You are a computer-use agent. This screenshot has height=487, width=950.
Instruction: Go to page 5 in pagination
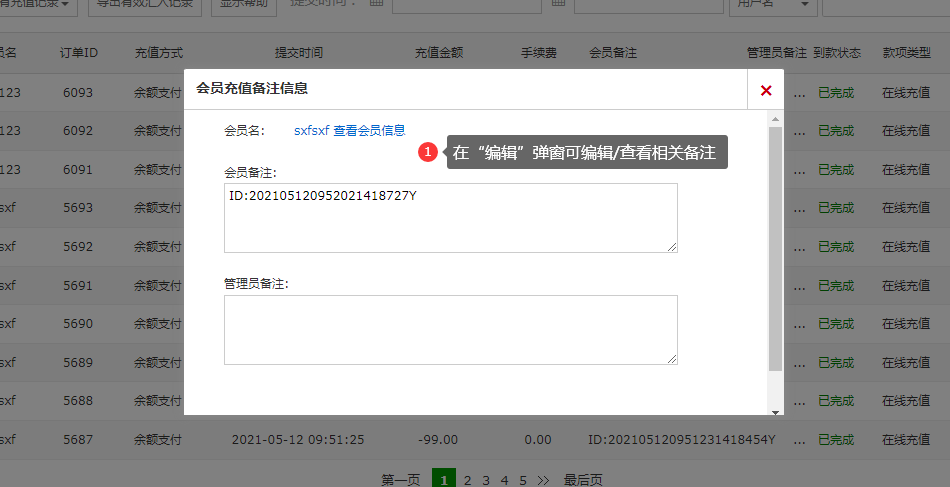(x=523, y=480)
